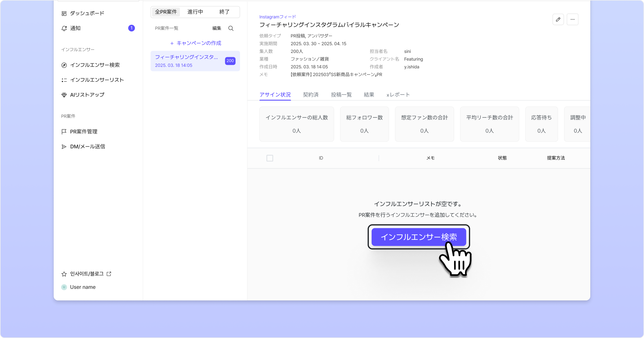Click the influencer search compass icon
The width and height of the screenshot is (644, 338).
(64, 65)
